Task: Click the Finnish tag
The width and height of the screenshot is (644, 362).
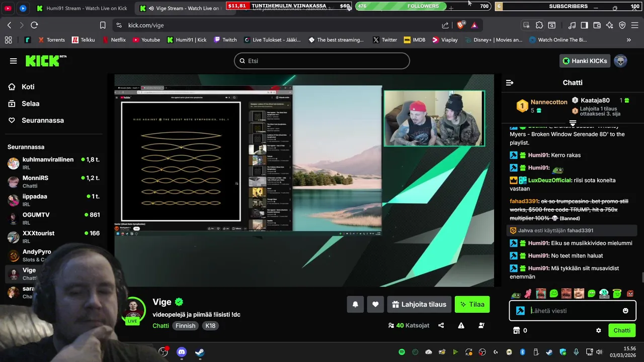Action: point(185,326)
